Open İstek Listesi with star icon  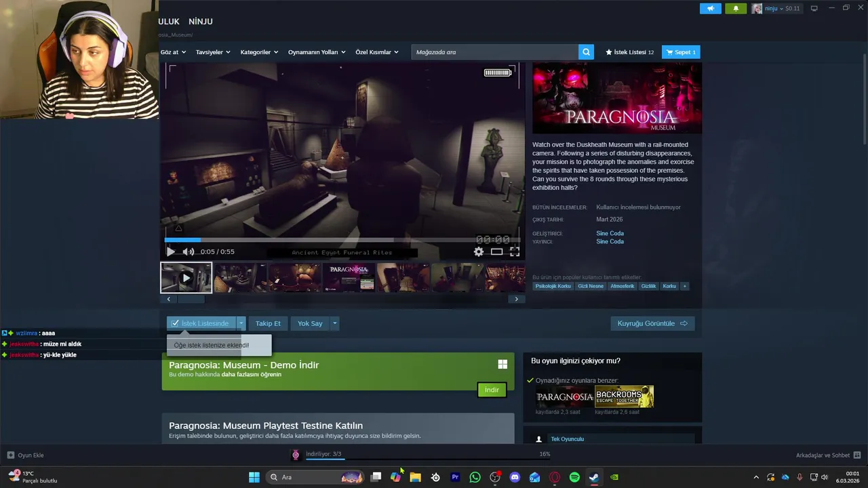(629, 52)
